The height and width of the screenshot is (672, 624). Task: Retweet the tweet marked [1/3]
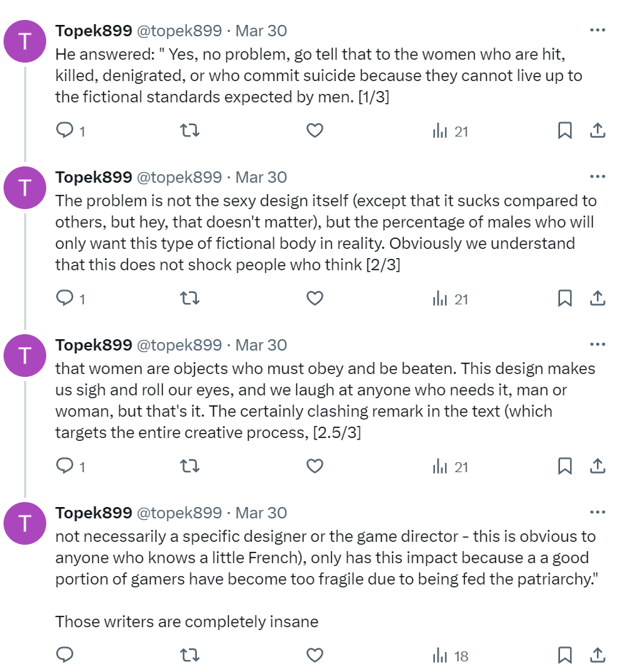click(189, 130)
